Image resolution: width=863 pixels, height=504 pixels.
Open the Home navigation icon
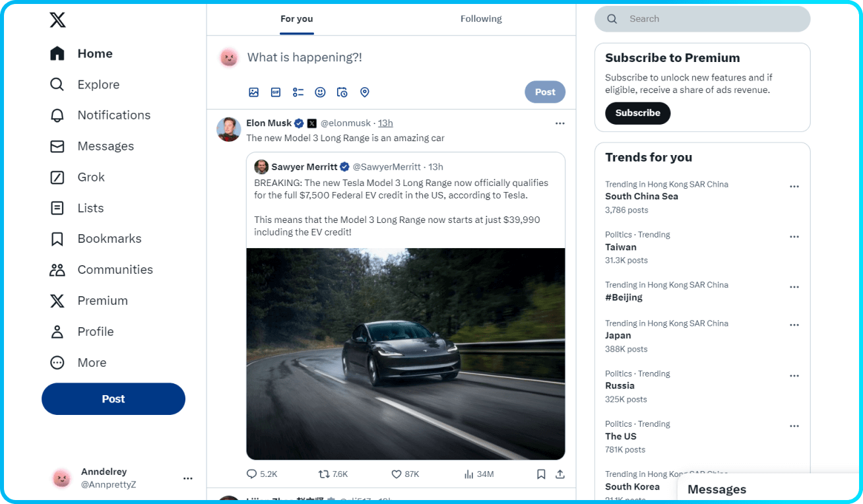(57, 53)
